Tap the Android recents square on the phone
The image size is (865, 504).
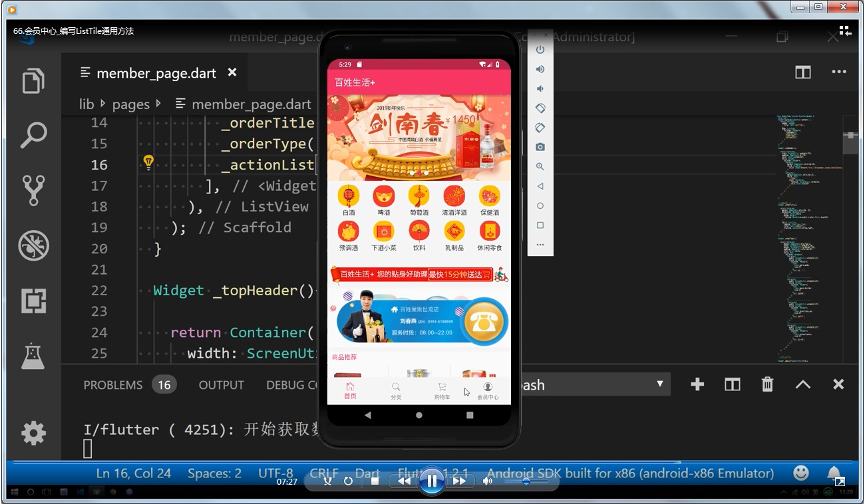470,415
